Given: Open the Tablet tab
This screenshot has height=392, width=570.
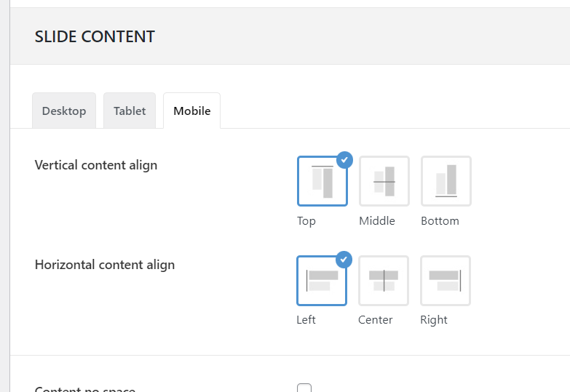Looking at the screenshot, I should pyautogui.click(x=130, y=111).
